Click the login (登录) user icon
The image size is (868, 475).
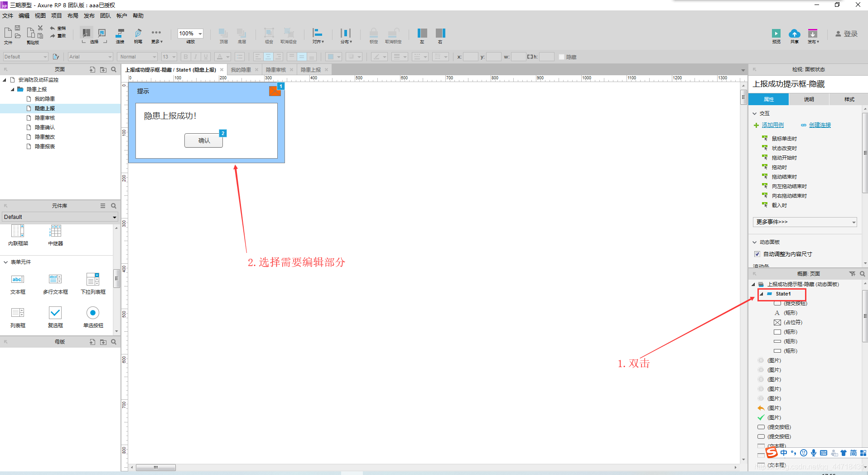point(838,34)
